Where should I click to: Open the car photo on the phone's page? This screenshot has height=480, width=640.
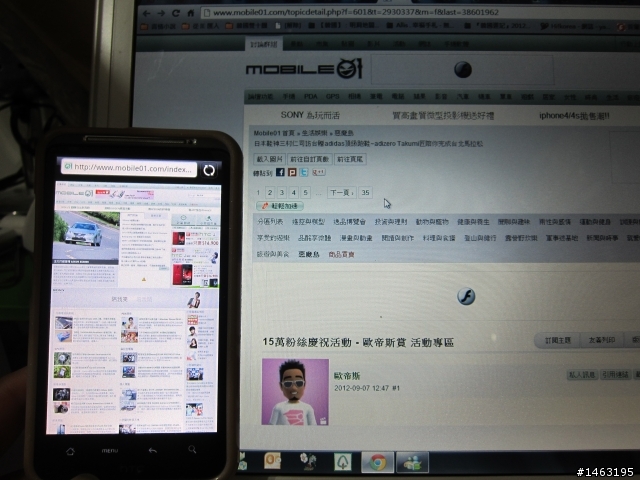coord(86,236)
